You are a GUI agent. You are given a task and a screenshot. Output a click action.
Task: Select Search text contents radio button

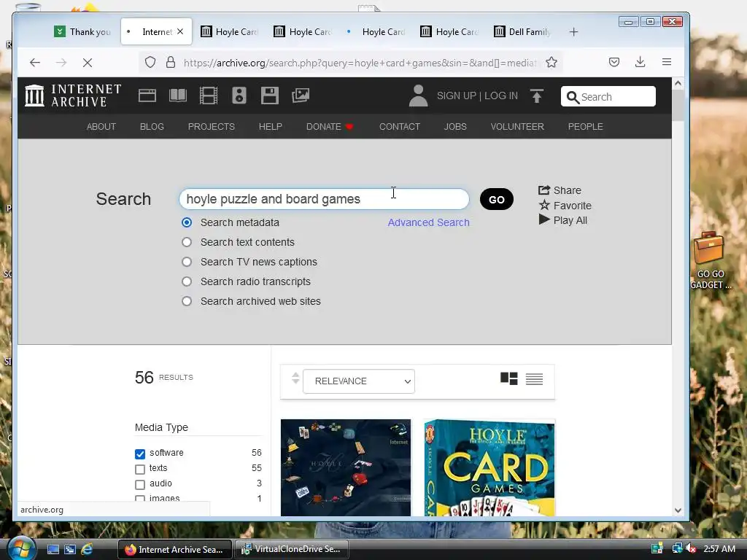(187, 242)
